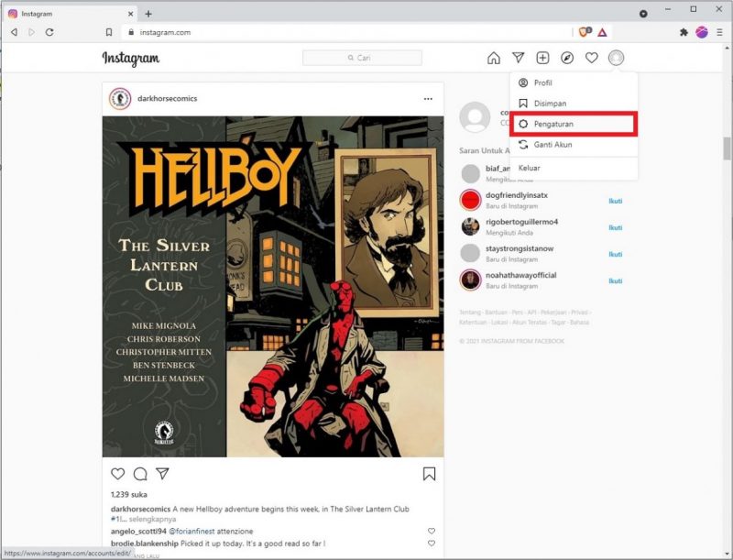The height and width of the screenshot is (560, 733).
Task: Like angelo_scotti94's comment
Action: [x=432, y=531]
